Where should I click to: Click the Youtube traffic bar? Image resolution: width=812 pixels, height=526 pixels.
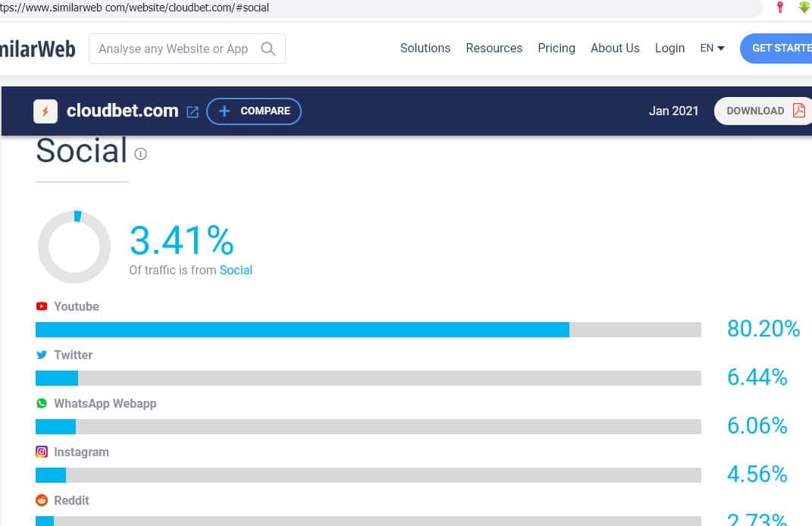(x=368, y=330)
